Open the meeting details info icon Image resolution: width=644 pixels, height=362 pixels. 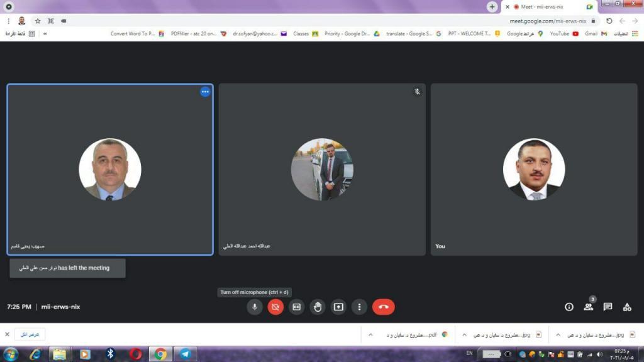(569, 307)
